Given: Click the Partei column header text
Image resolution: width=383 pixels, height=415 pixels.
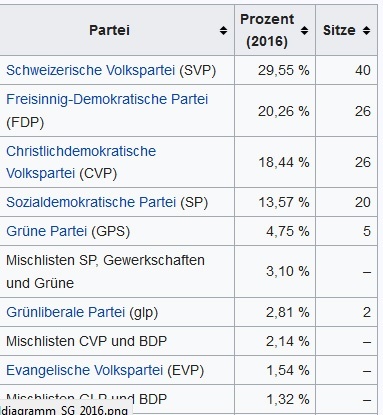Looking at the screenshot, I should [x=109, y=30].
